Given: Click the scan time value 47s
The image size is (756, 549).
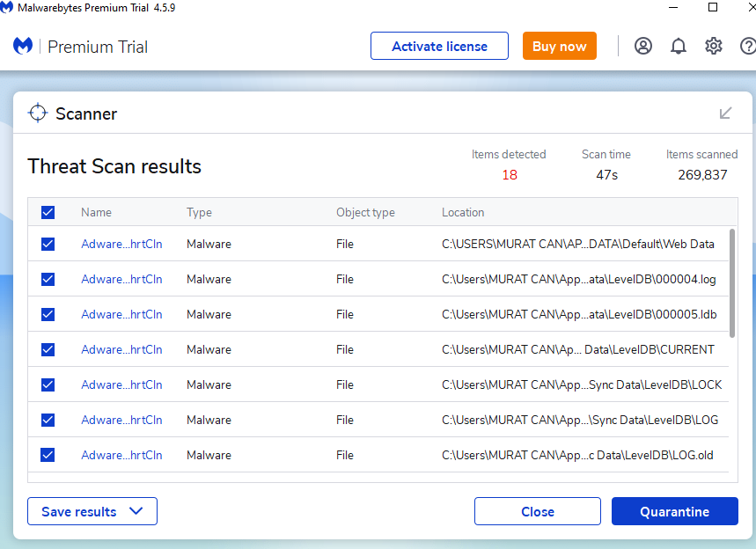Looking at the screenshot, I should 606,174.
